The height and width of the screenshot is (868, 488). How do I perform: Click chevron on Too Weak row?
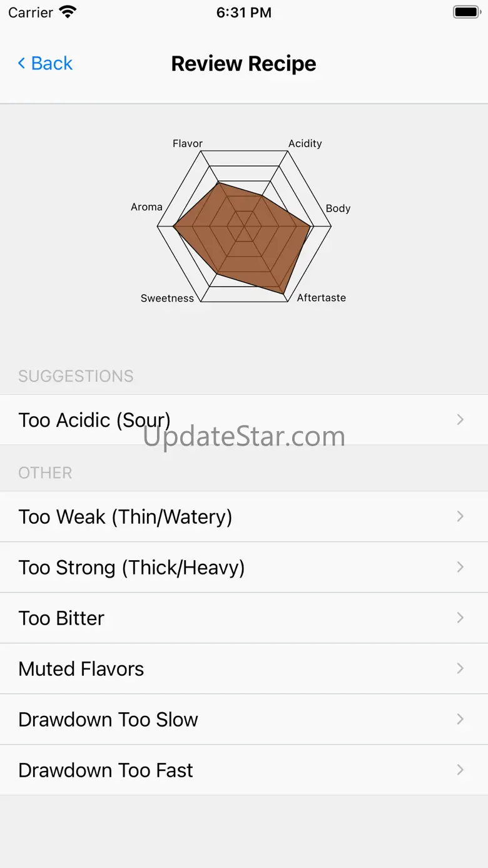point(460,516)
